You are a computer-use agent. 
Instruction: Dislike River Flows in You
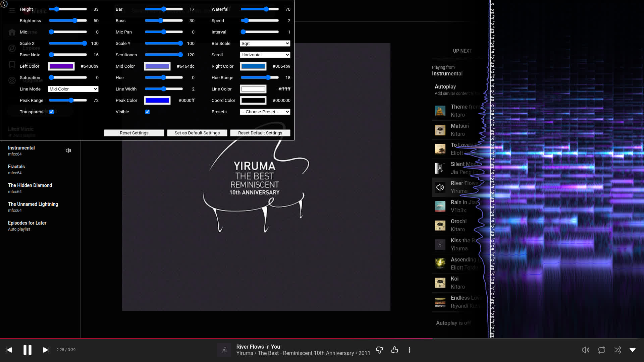(x=379, y=350)
